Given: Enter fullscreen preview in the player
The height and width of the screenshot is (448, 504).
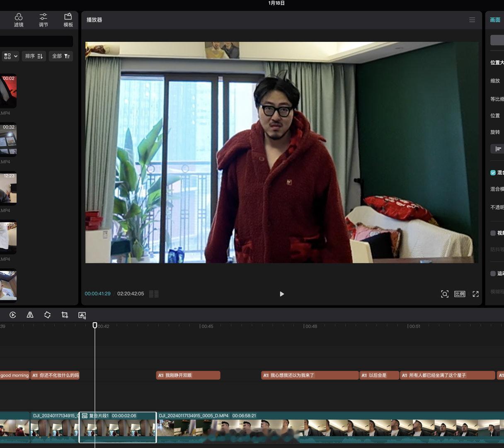Looking at the screenshot, I should tap(475, 294).
